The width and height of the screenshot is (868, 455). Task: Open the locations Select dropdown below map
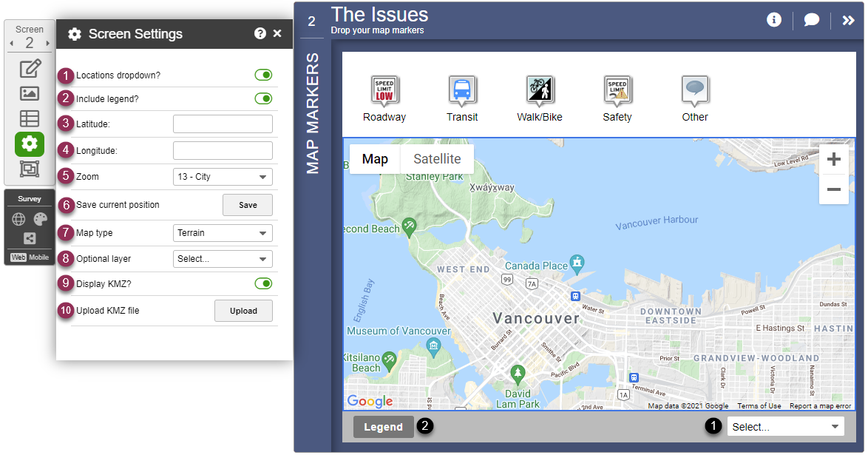pos(785,427)
